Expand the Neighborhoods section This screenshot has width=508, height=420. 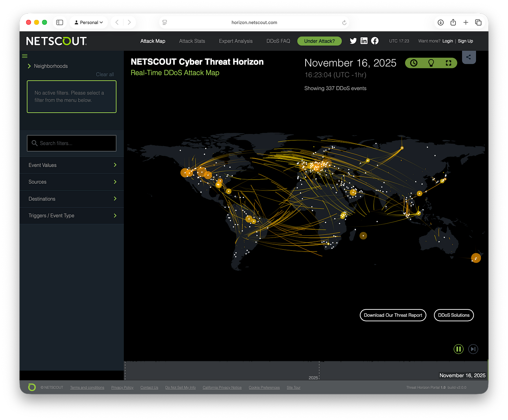[x=47, y=66]
